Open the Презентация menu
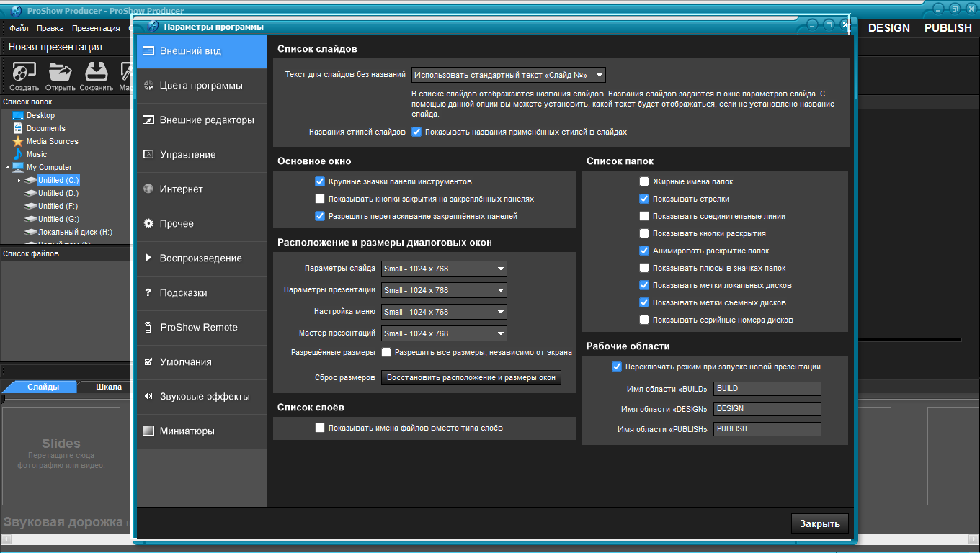The image size is (980, 553). tap(96, 28)
